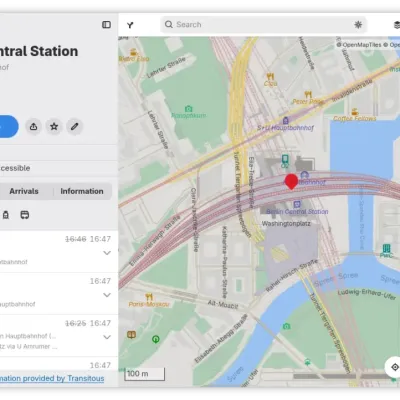Click the Coffee Fellows cafe icon
This screenshot has width=400, height=400.
coord(355,112)
